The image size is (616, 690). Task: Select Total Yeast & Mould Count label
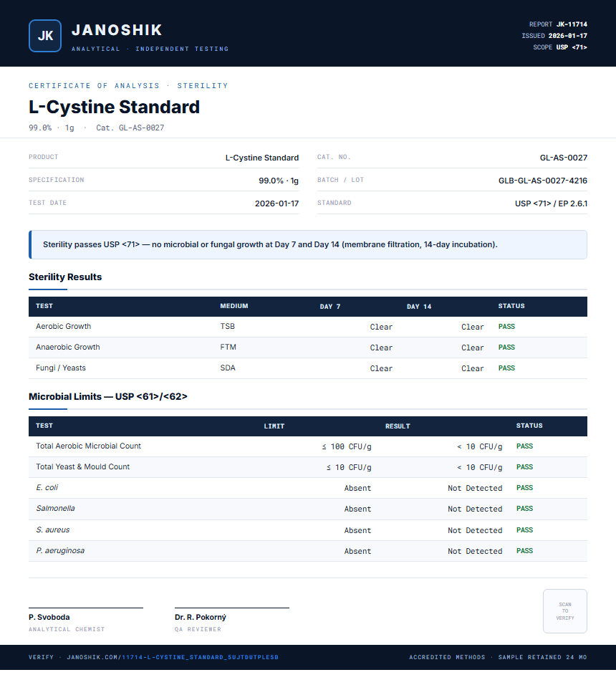tap(82, 466)
